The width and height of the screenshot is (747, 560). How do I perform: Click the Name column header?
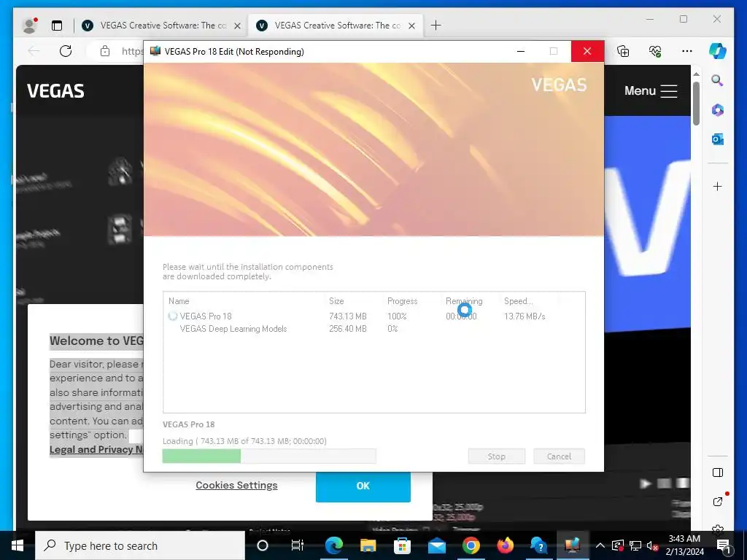(x=179, y=301)
